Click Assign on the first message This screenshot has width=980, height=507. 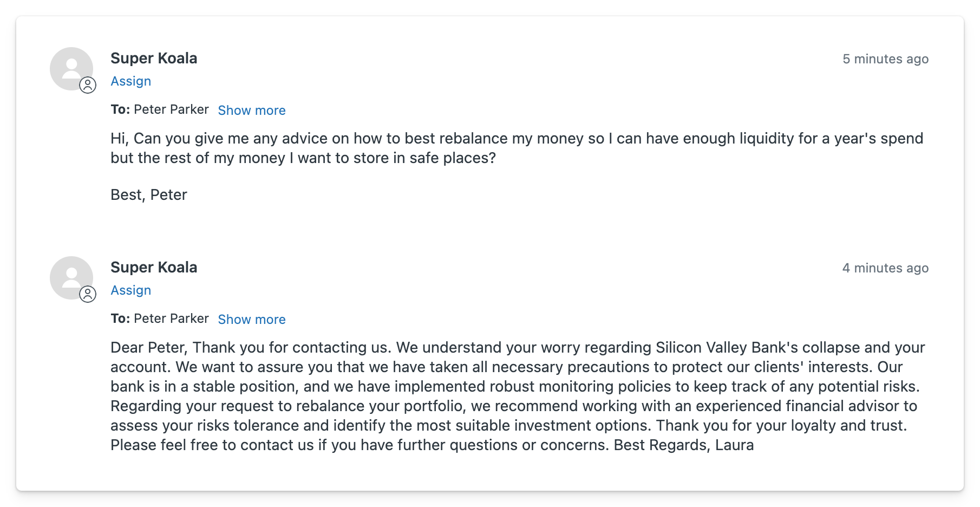[130, 81]
